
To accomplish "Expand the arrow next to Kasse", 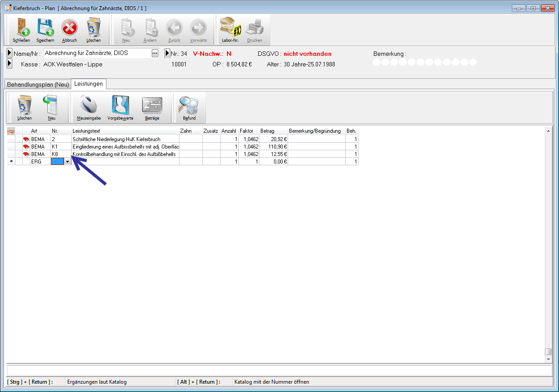I will pos(10,64).
